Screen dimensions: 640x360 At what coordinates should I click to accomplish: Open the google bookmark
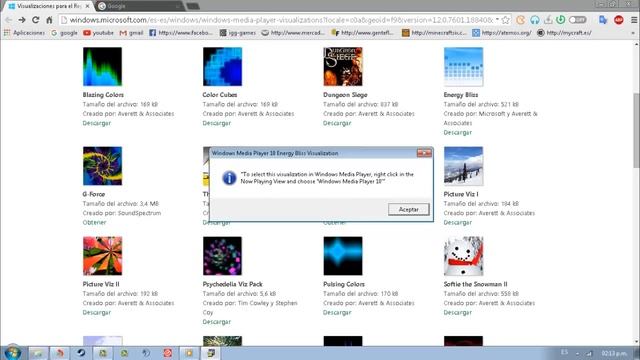point(64,33)
